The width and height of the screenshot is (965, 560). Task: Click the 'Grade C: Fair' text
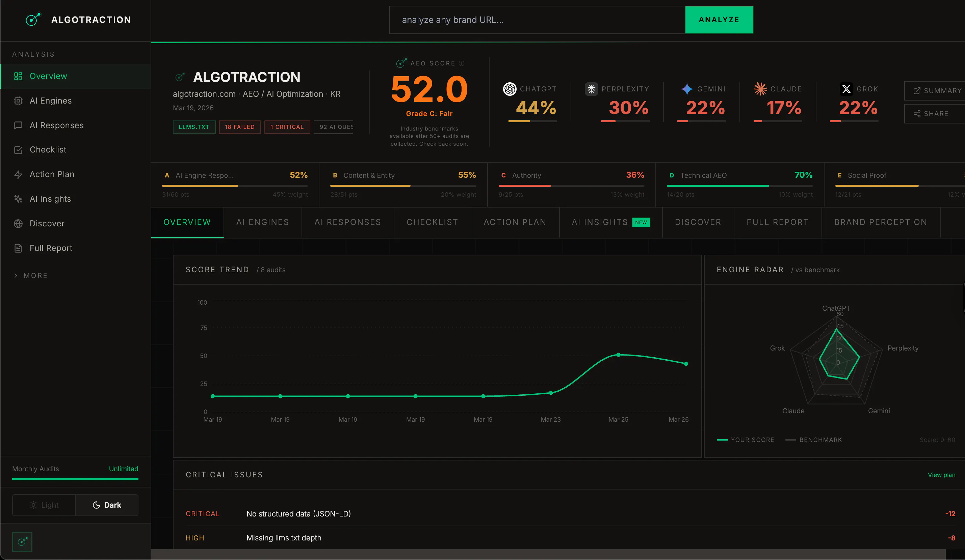tap(429, 114)
